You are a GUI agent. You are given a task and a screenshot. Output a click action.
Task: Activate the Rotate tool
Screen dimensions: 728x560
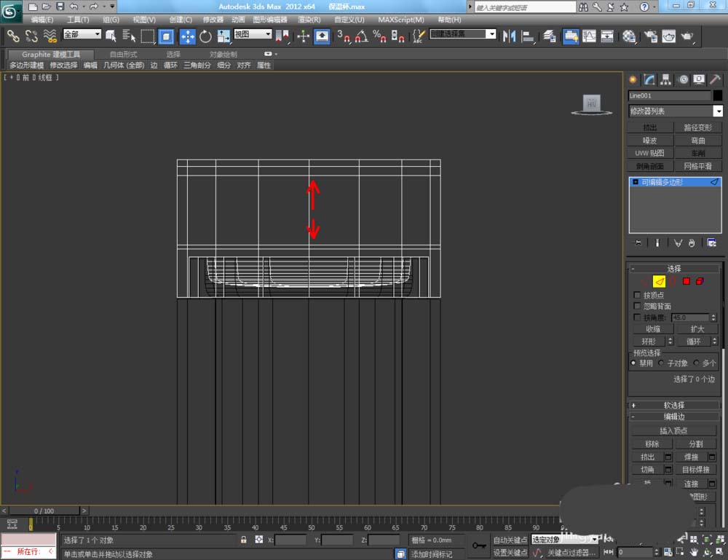click(x=205, y=36)
